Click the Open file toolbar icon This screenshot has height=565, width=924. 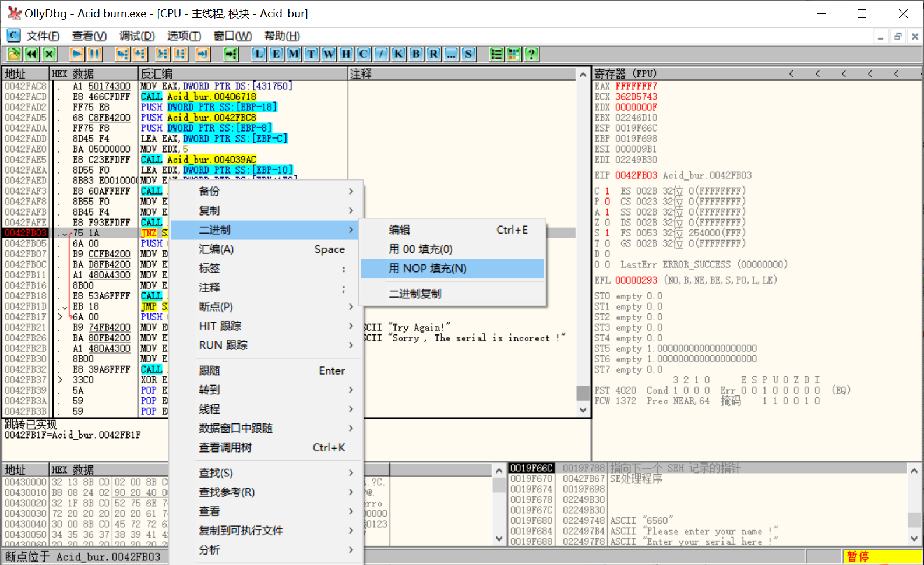(14, 54)
